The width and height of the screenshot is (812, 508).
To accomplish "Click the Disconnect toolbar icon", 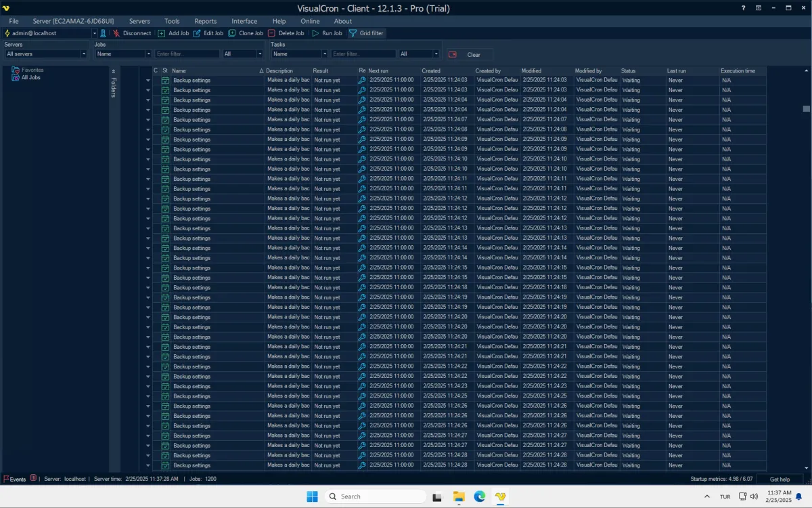I will point(116,33).
